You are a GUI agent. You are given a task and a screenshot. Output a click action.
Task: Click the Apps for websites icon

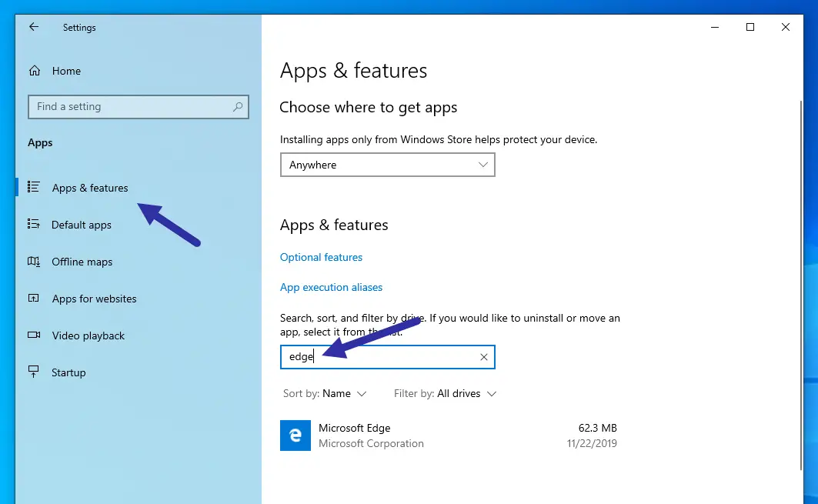click(35, 299)
